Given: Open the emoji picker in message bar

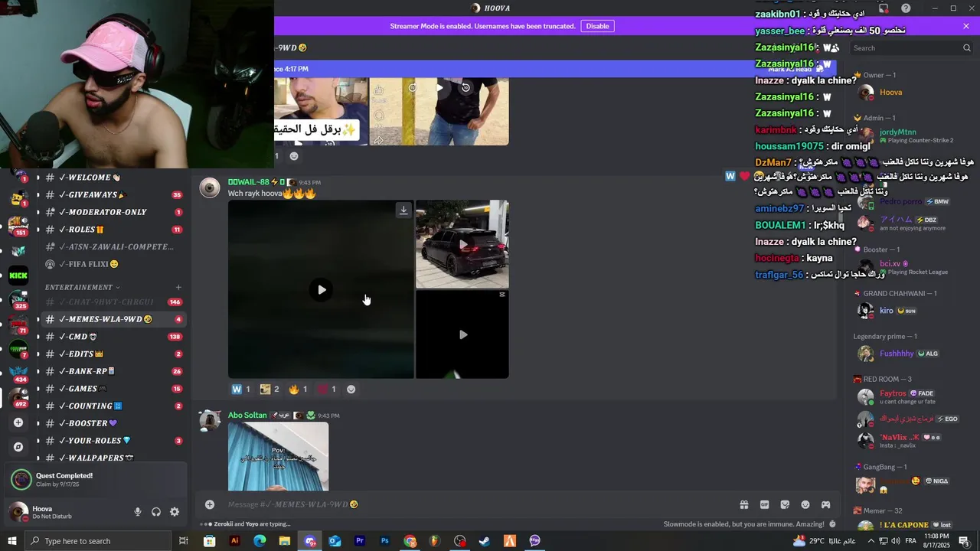Looking at the screenshot, I should (x=805, y=504).
